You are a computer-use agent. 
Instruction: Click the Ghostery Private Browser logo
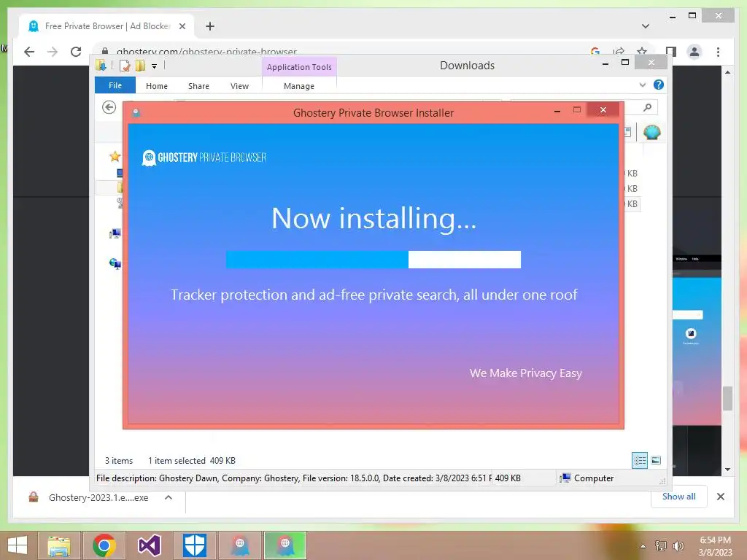(x=204, y=157)
